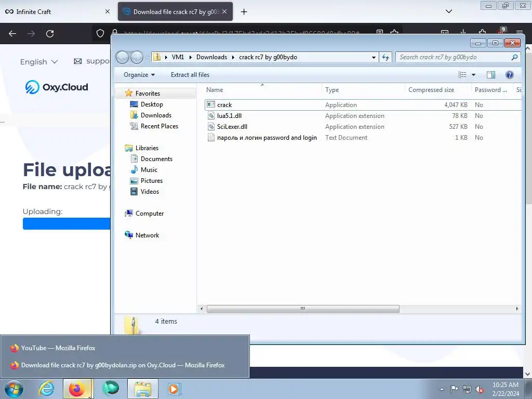Select YouTube — Mozilla Firefox window preview
The image size is (532, 399).
125,348
